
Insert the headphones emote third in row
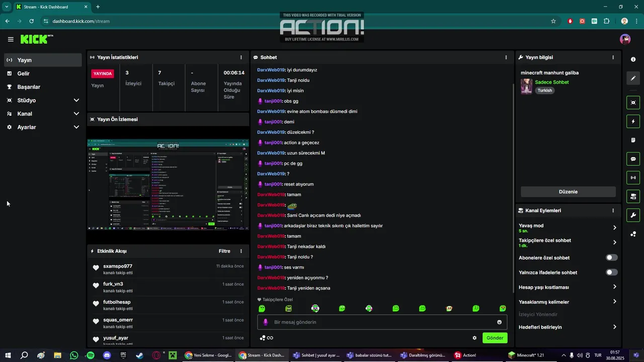click(315, 308)
